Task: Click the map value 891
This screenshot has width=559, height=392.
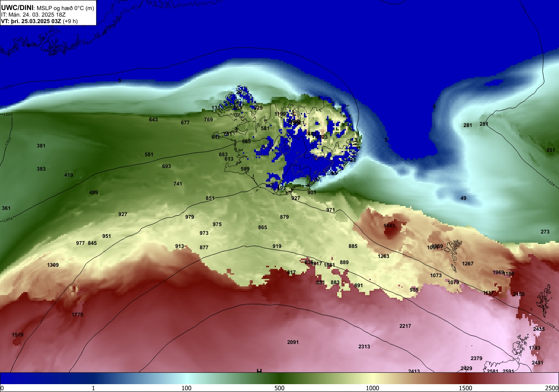Action: (359, 285)
